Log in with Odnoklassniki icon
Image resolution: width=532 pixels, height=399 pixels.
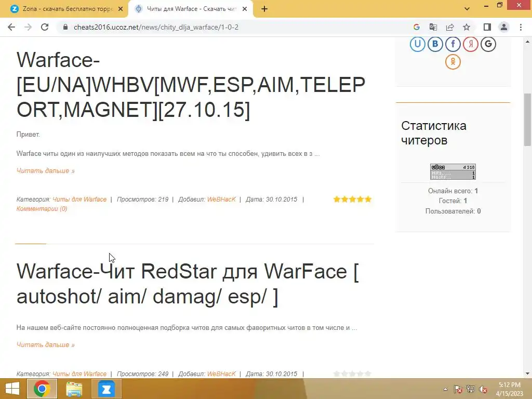point(453,62)
